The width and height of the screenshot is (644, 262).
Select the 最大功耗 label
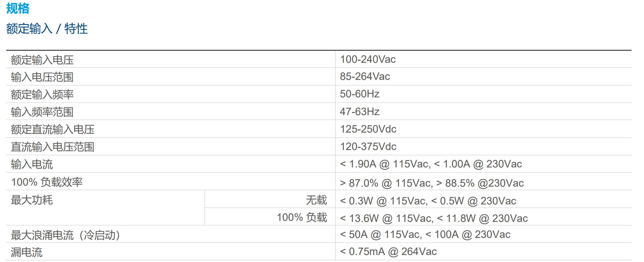pyautogui.click(x=32, y=200)
